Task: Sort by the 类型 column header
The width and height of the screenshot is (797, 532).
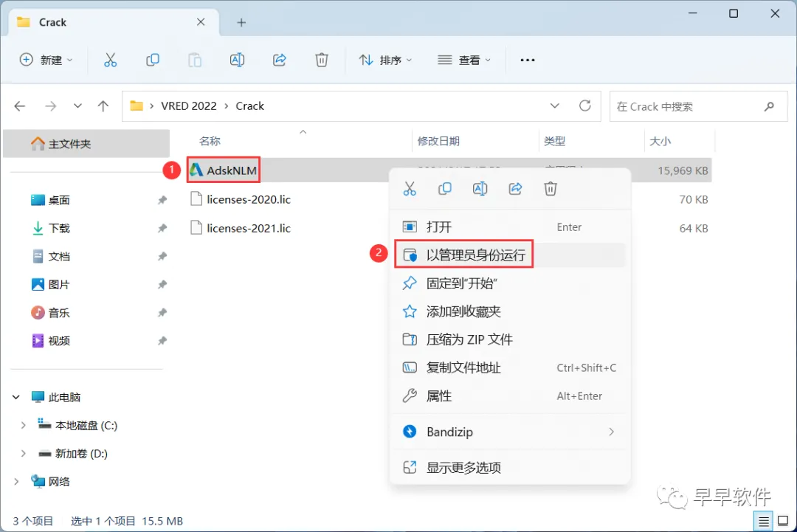Action: [x=554, y=141]
